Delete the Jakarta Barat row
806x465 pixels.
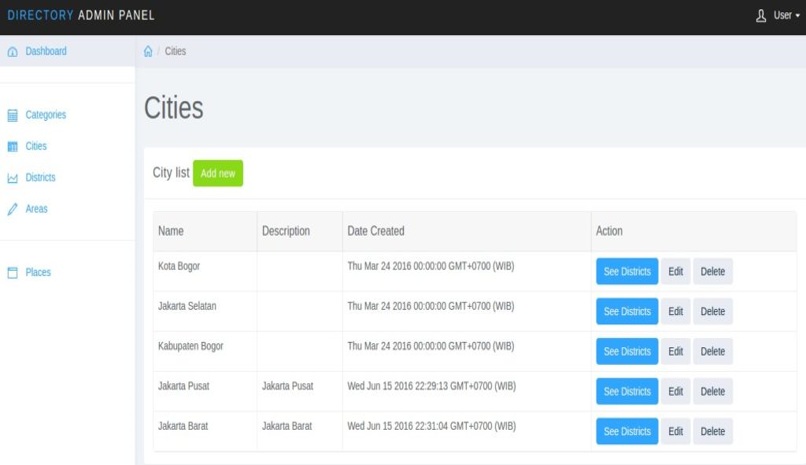[x=712, y=432]
